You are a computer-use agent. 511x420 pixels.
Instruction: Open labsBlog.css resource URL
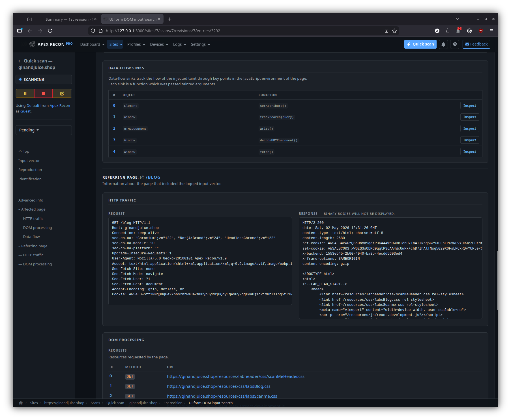[219, 386]
